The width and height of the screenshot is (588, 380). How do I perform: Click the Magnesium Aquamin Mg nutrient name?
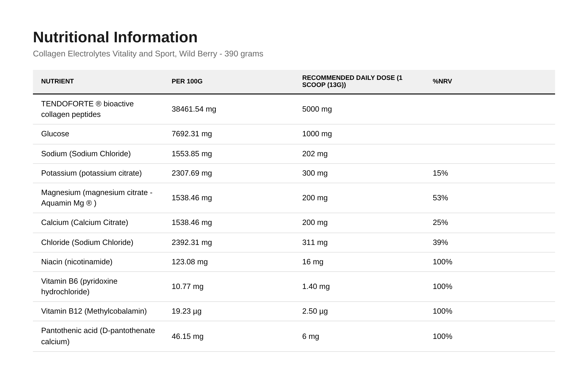(97, 198)
